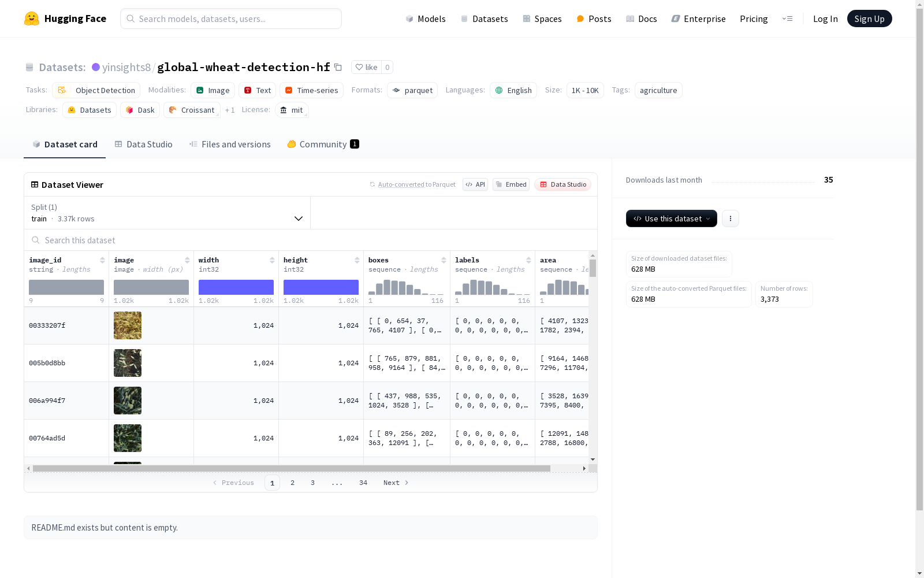Sort the image column using its sort icon

pyautogui.click(x=187, y=260)
